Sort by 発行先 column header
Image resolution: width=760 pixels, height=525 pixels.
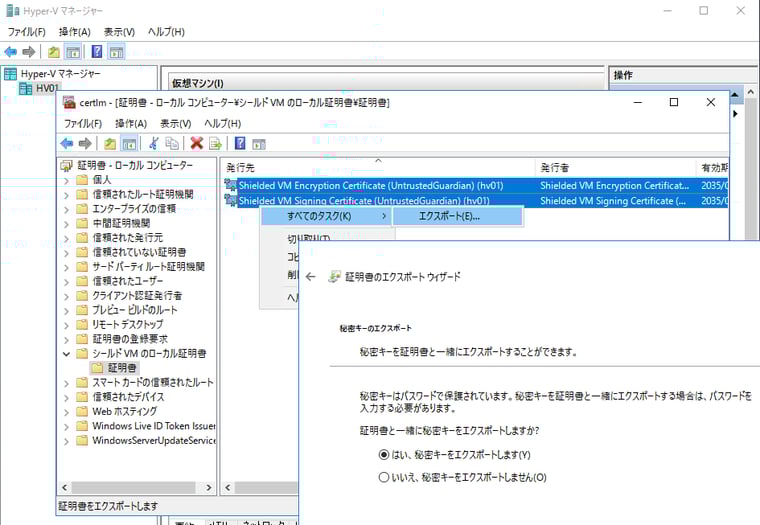(378, 168)
